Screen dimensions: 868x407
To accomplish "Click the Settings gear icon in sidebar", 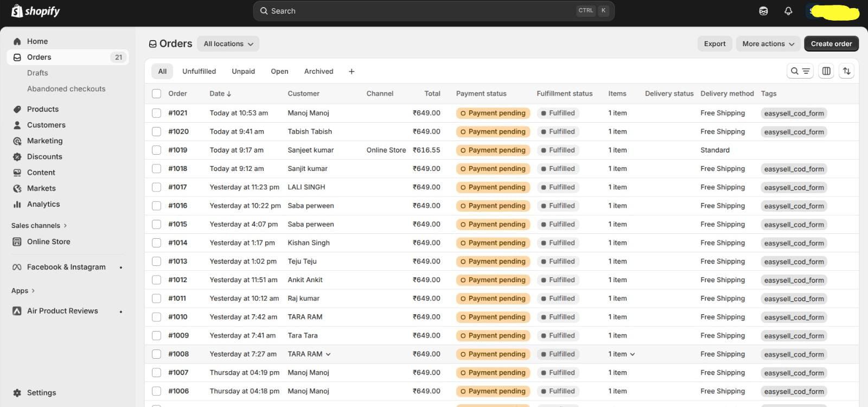I will click(17, 393).
